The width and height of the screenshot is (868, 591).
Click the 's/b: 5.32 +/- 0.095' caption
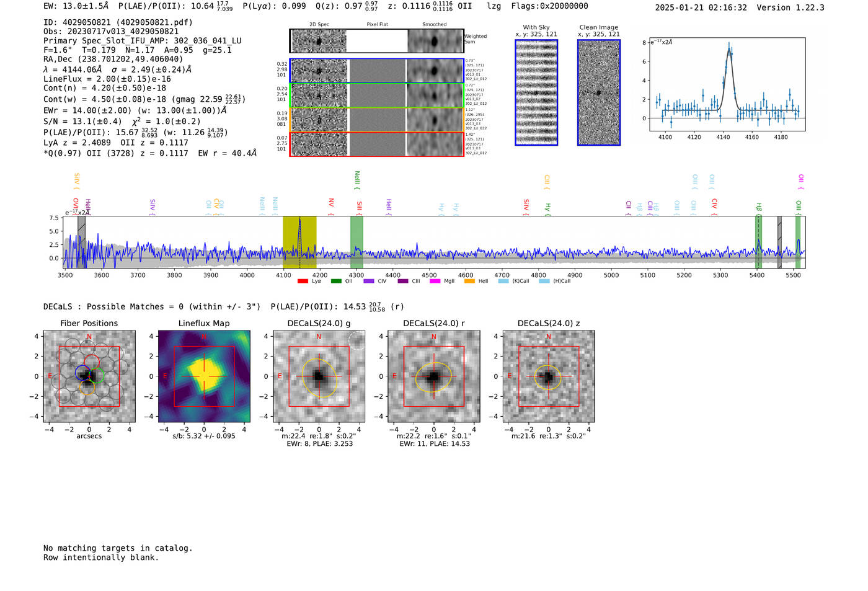pos(204,436)
